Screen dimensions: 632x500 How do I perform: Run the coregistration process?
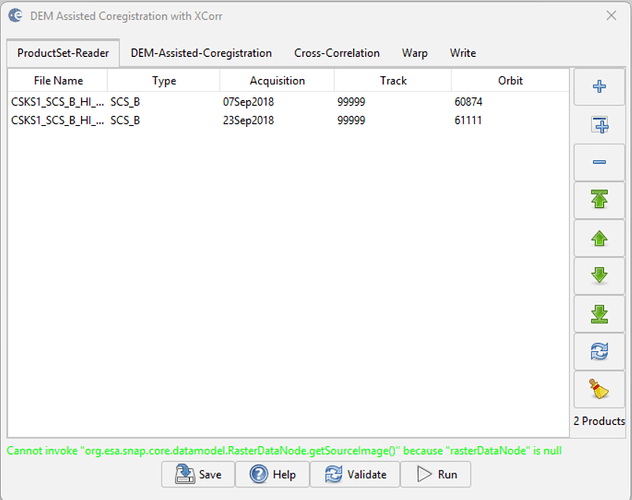436,475
